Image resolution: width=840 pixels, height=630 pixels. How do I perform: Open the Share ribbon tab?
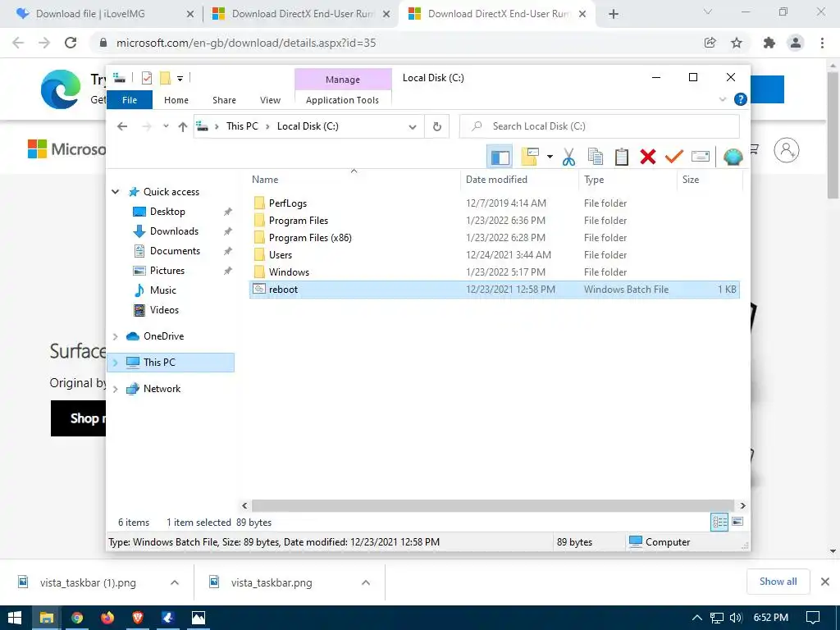coord(224,100)
